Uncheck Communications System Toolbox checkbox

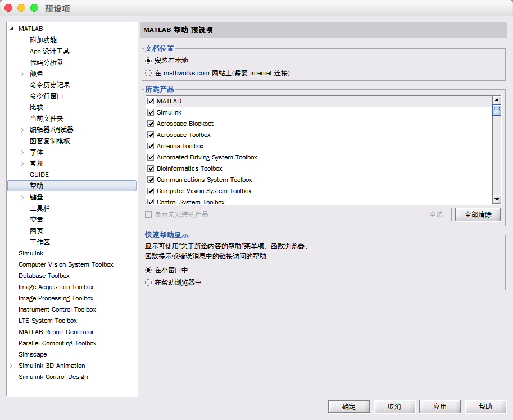coord(151,180)
